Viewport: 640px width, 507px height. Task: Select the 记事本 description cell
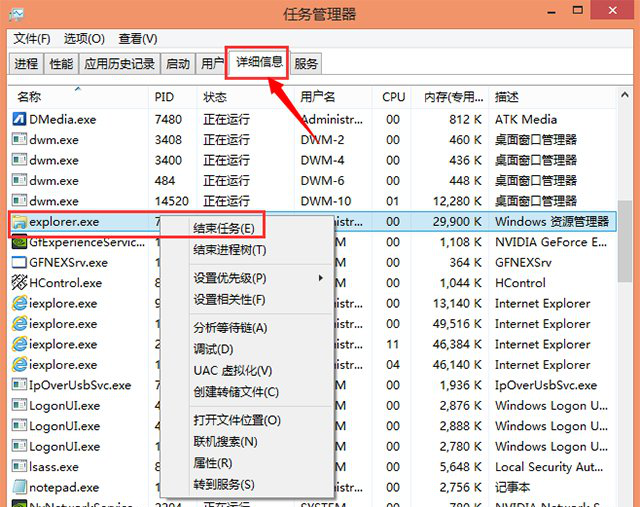pyautogui.click(x=512, y=487)
